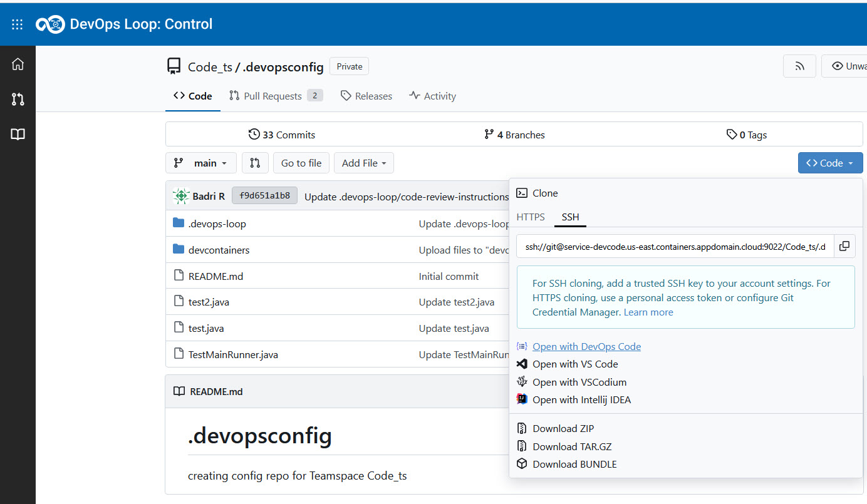Switch to the HTTPS clone tab
The height and width of the screenshot is (504, 867).
coord(531,217)
